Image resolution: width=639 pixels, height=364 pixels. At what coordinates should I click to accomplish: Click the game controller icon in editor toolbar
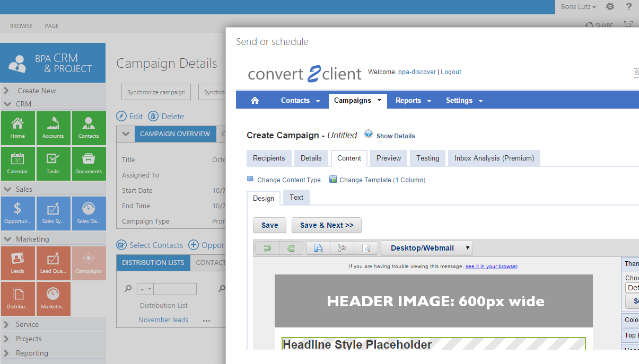point(342,248)
